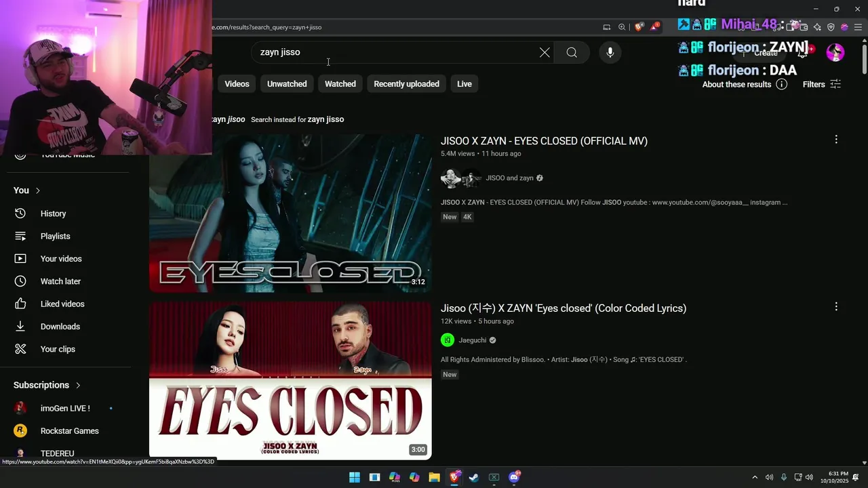Image resolution: width=868 pixels, height=488 pixels.
Task: Click the magnifier search button
Action: (x=572, y=52)
